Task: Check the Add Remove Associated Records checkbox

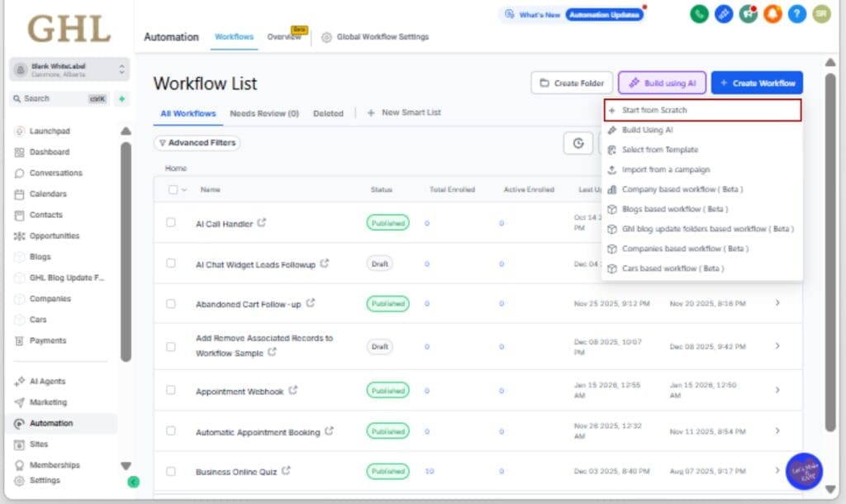Action: click(x=170, y=346)
